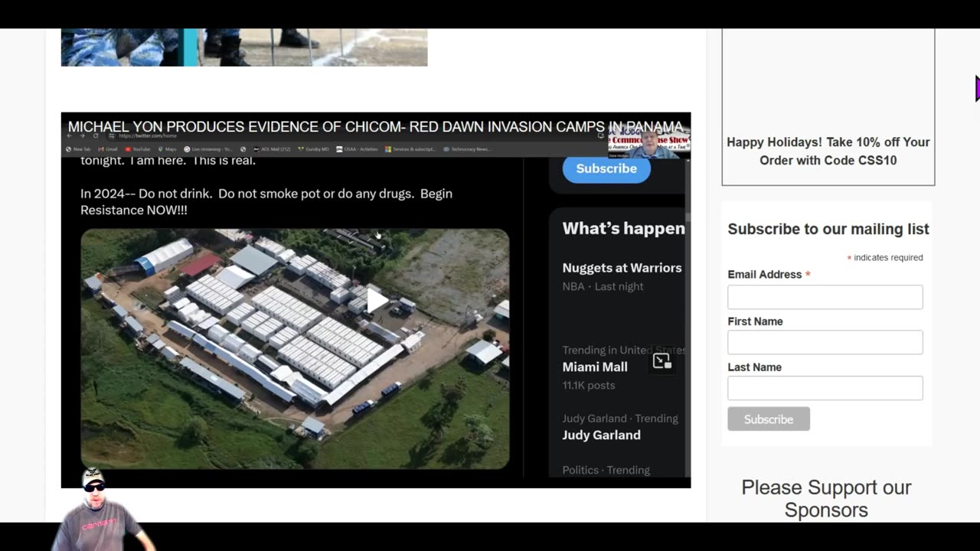Open the Gmail bookmark in the embedded browser
The width and height of the screenshot is (980, 551).
tap(106, 149)
